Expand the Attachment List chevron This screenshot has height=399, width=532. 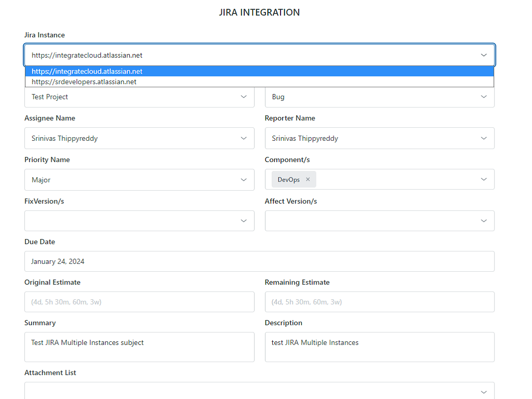483,392
